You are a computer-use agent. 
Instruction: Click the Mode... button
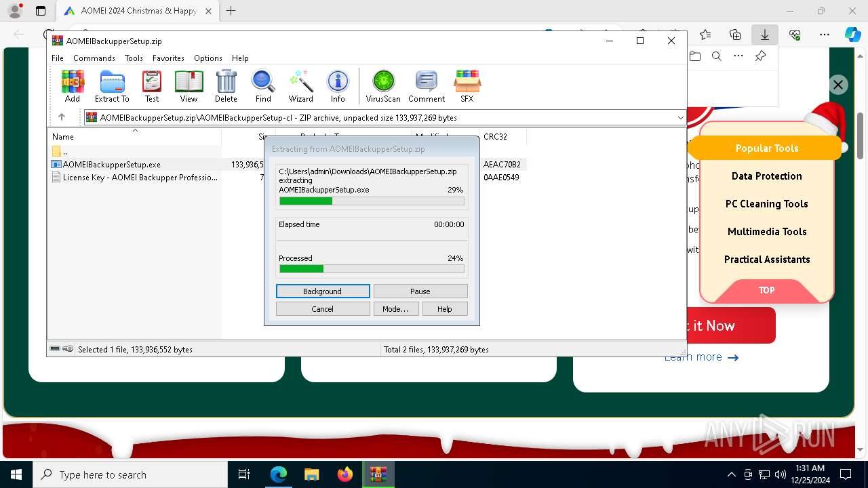coord(395,309)
